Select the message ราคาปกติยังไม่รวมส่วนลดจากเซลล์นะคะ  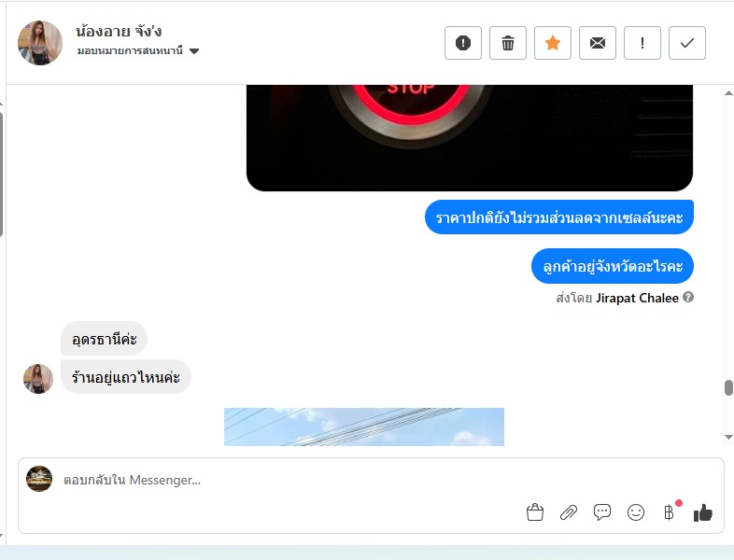click(559, 217)
